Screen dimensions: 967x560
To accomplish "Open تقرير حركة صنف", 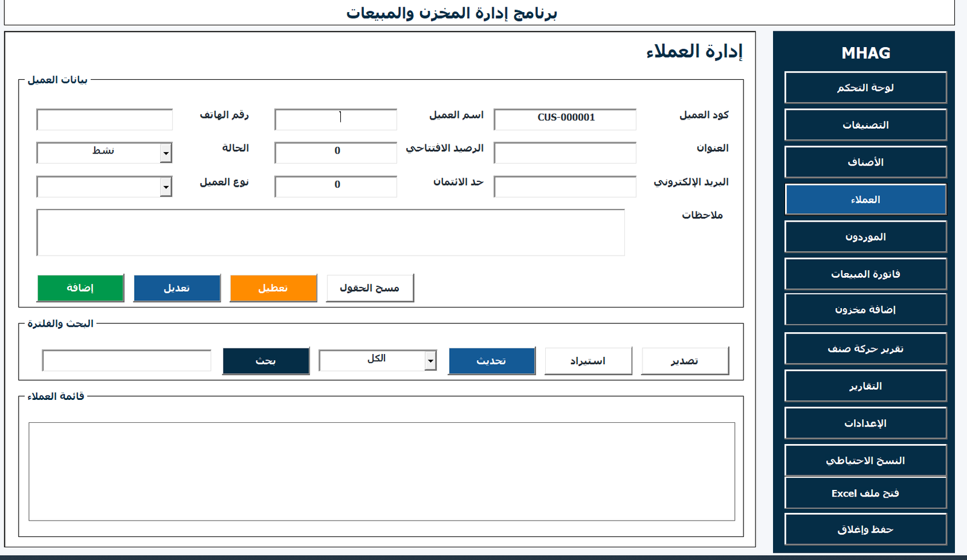I will [865, 349].
